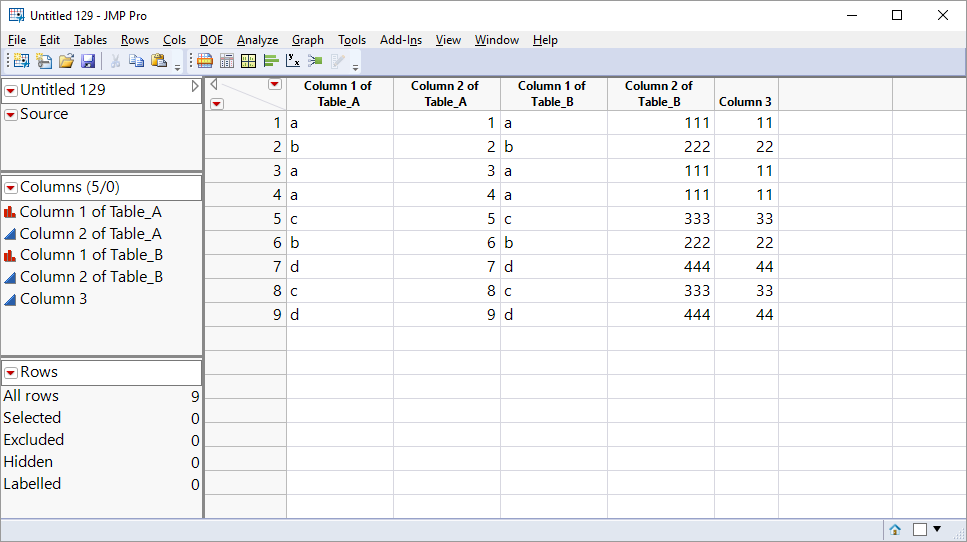Collapse the side panels with the arrow
Screen dimensions: 967x542
coord(195,86)
